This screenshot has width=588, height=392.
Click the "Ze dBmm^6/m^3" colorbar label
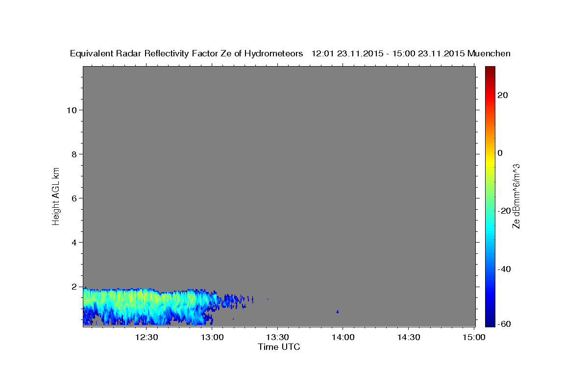(516, 196)
